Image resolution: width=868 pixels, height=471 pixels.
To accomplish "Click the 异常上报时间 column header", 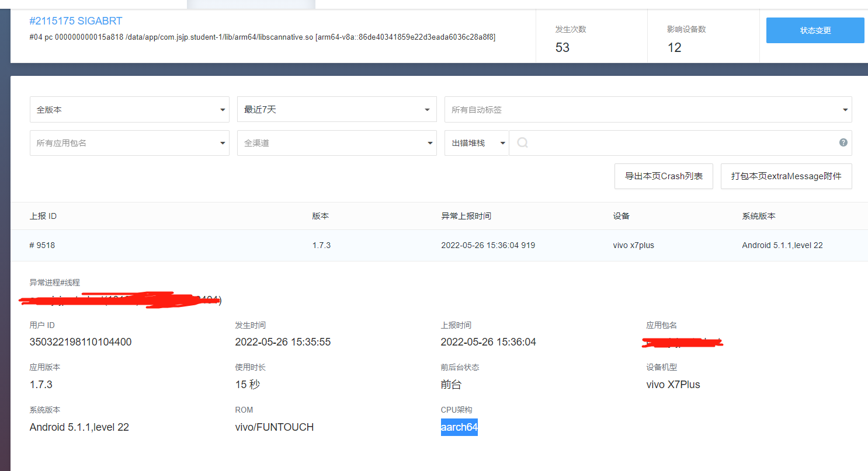I will point(466,216).
